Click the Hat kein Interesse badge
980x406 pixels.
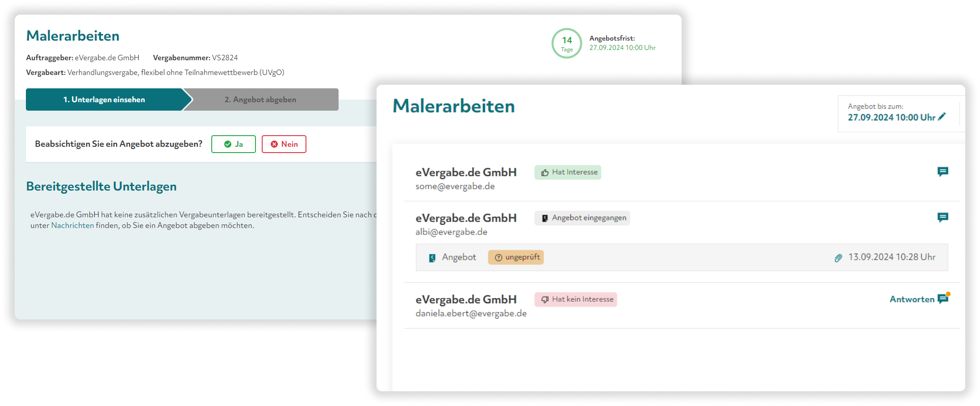tap(576, 299)
